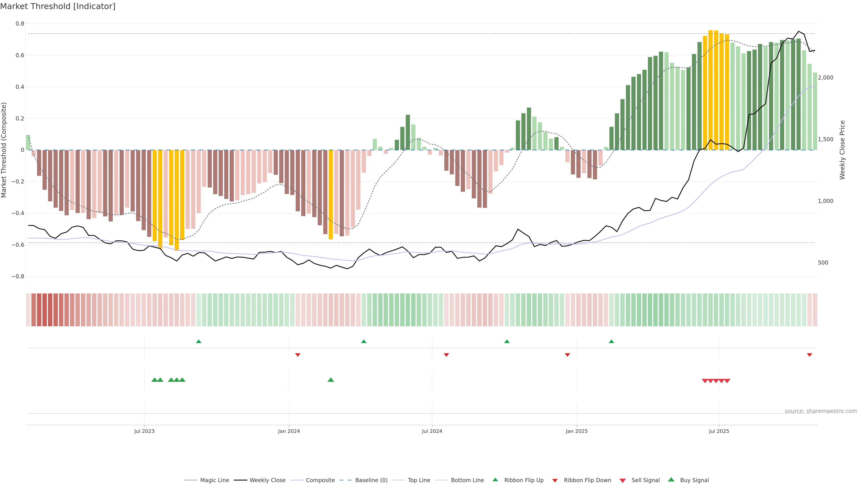The image size is (868, 488).
Task: Click the red Ribbon Flip Down legend triangle
Action: click(x=555, y=481)
